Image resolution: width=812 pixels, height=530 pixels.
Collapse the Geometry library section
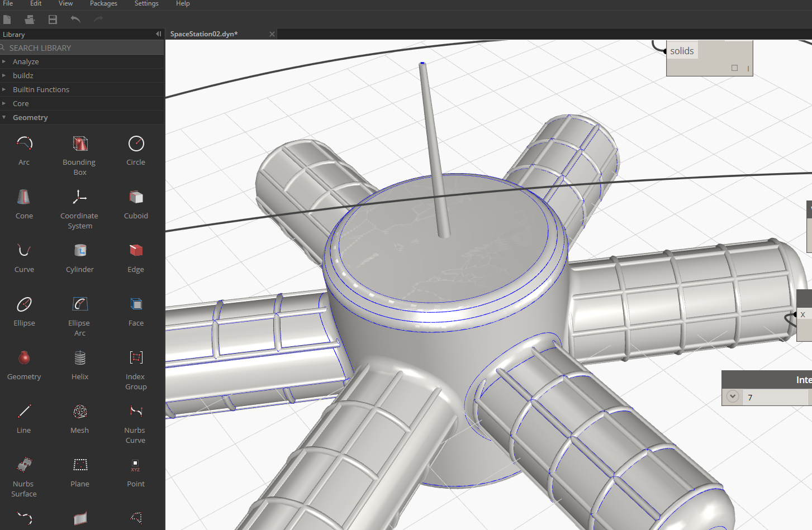pos(6,117)
